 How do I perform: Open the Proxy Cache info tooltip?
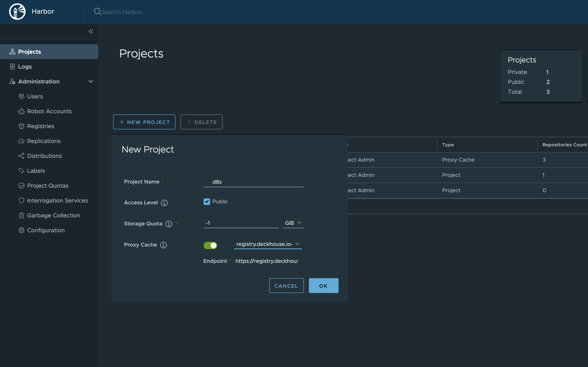coord(164,245)
